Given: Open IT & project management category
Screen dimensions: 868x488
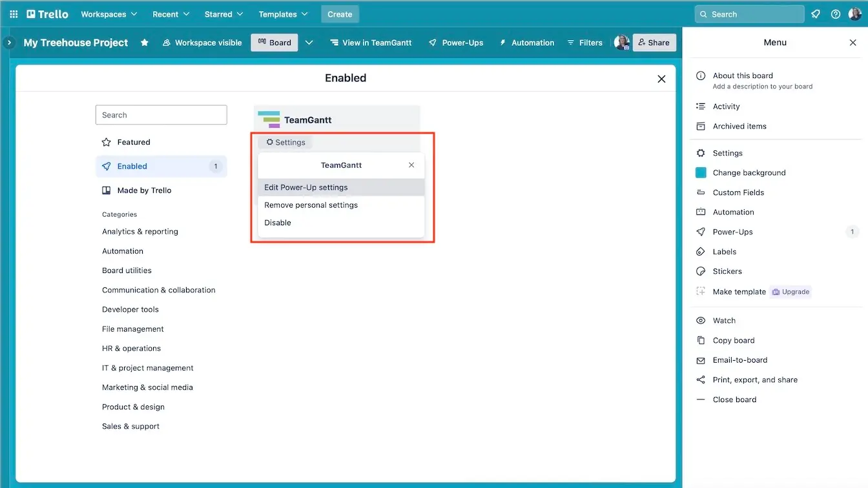Looking at the screenshot, I should click(148, 368).
